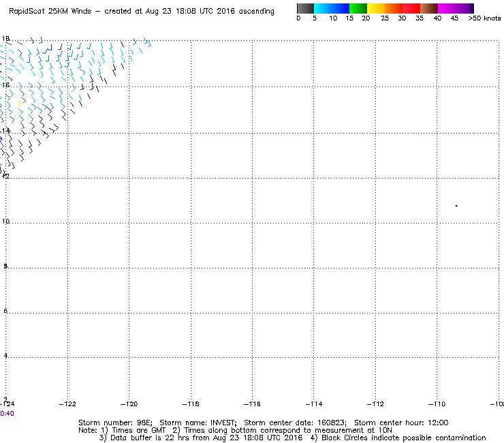Click the 'Storm name: INVEST' text

198,423
